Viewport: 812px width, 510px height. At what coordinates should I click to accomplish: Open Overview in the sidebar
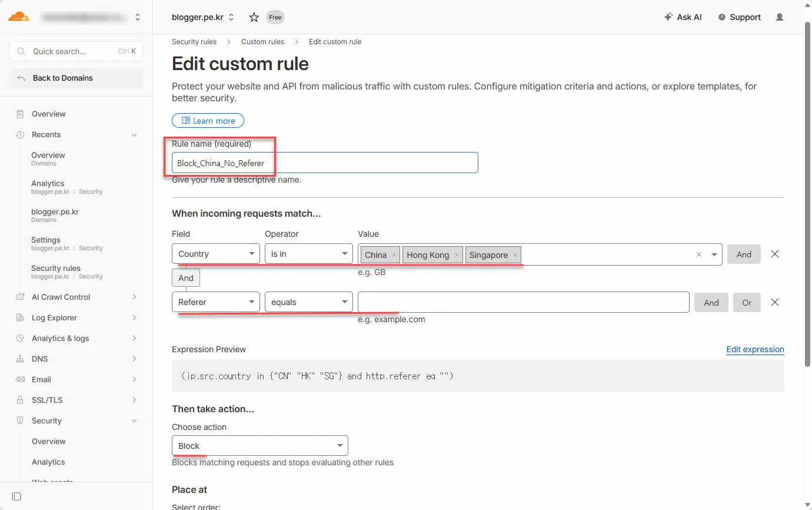[x=49, y=114]
